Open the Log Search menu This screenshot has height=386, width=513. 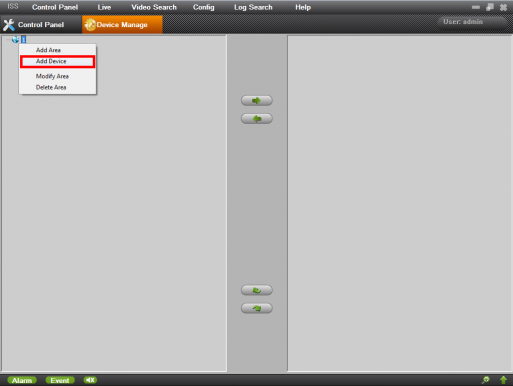253,7
